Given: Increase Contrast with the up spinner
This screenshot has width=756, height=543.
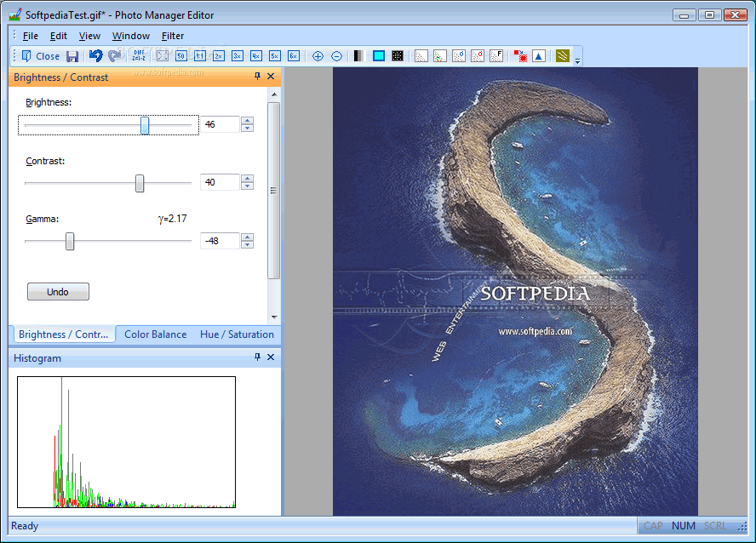Looking at the screenshot, I should pos(248,178).
